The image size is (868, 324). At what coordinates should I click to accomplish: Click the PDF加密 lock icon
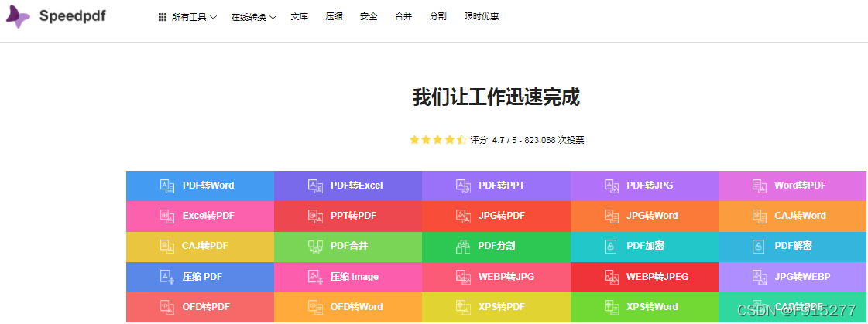pyautogui.click(x=611, y=246)
